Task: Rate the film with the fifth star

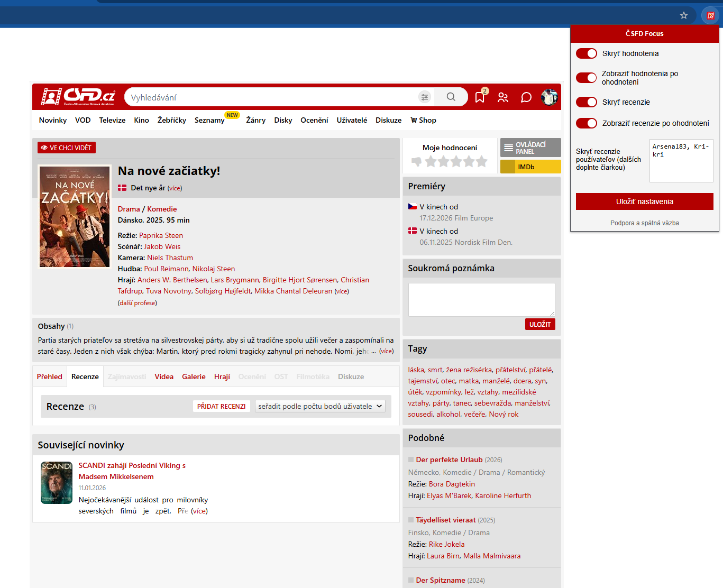Action: 481,162
